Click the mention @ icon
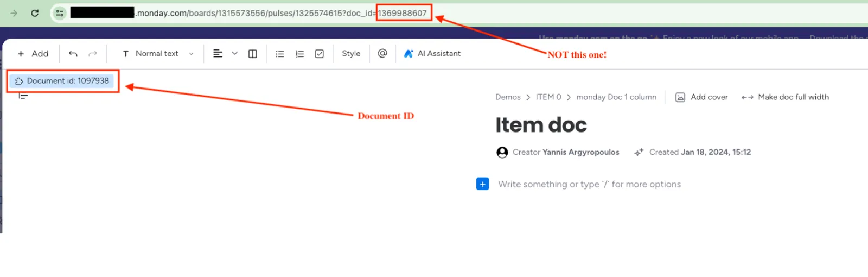The image size is (868, 277). (x=382, y=53)
